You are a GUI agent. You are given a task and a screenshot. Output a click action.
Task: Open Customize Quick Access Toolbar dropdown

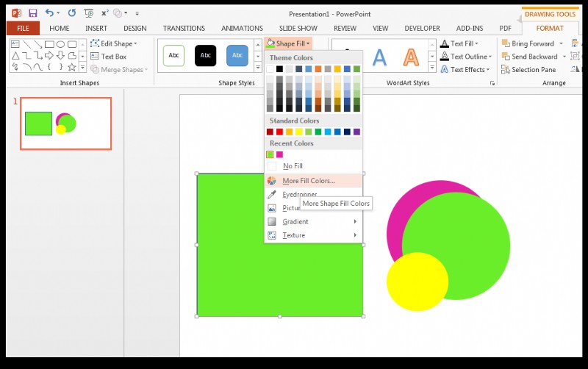click(137, 13)
